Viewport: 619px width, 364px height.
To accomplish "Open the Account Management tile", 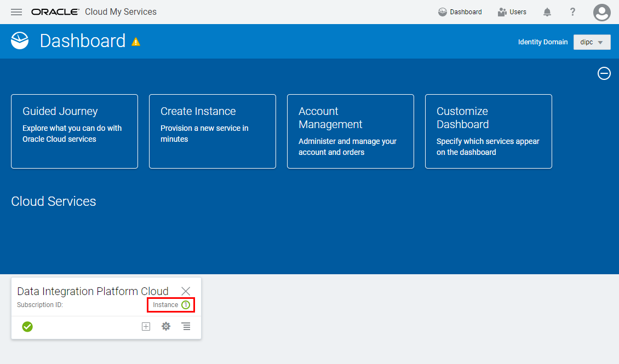I will (351, 131).
